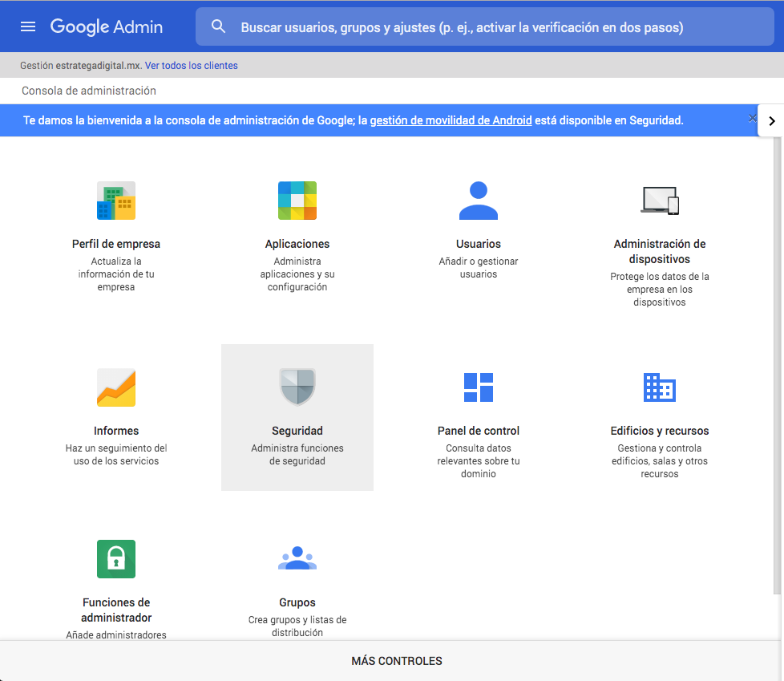Click the Funciones de administrador padlock icon
Viewport: 784px width, 681px height.
[x=116, y=559]
